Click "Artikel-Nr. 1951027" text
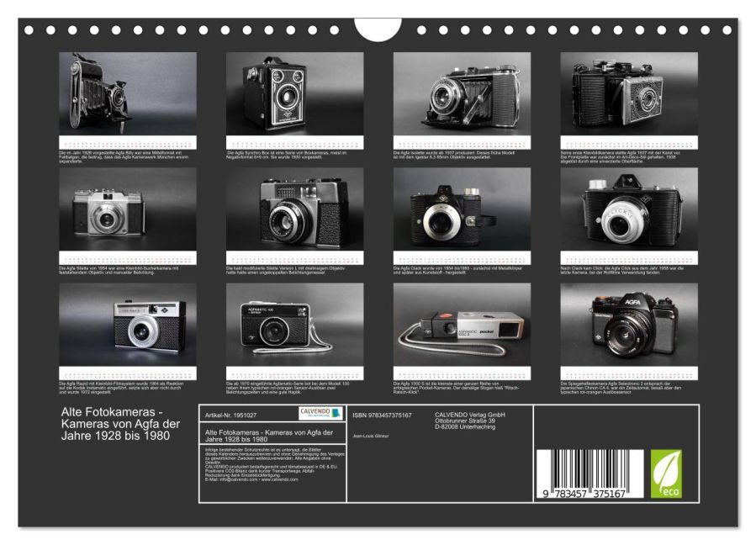 point(231,415)
